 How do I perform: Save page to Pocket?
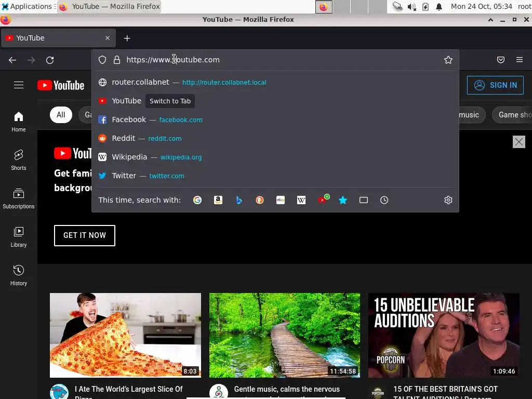coord(500,60)
